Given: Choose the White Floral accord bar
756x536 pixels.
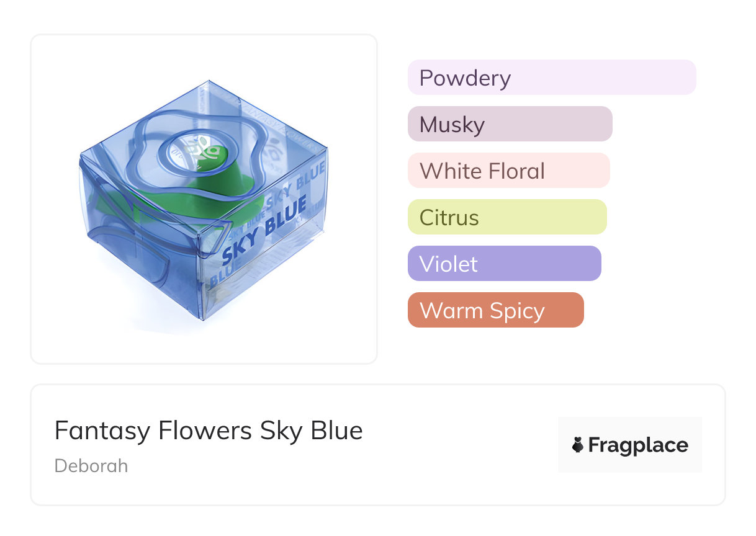Looking at the screenshot, I should [508, 171].
